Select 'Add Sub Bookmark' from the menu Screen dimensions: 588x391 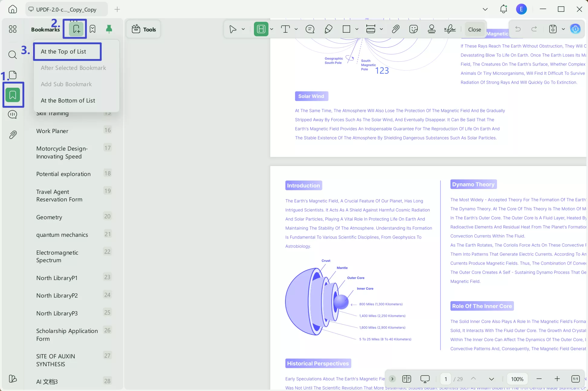tap(66, 84)
